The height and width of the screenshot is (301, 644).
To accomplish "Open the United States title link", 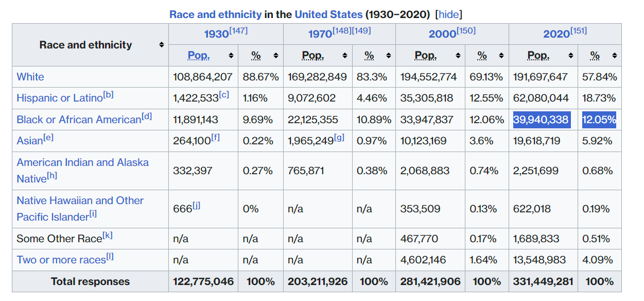I will (x=328, y=14).
